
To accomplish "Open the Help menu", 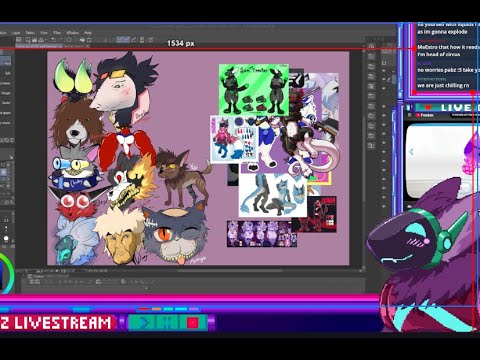I will tap(88, 33).
